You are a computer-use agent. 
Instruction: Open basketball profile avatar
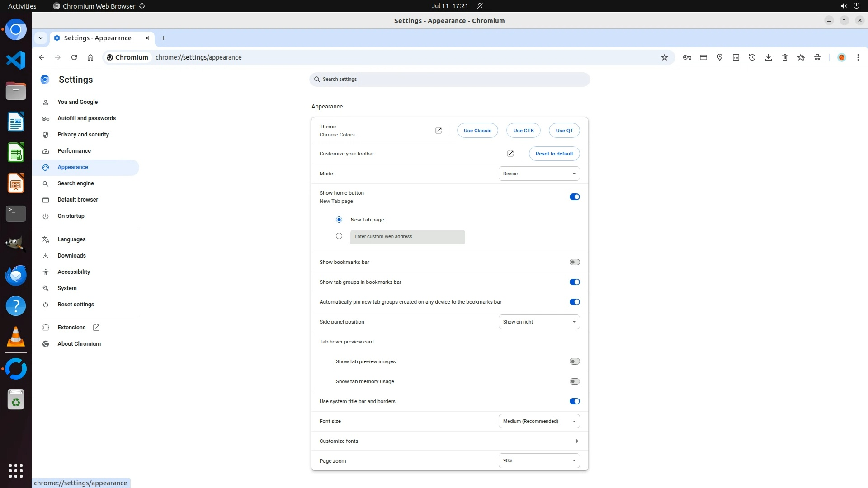point(841,57)
